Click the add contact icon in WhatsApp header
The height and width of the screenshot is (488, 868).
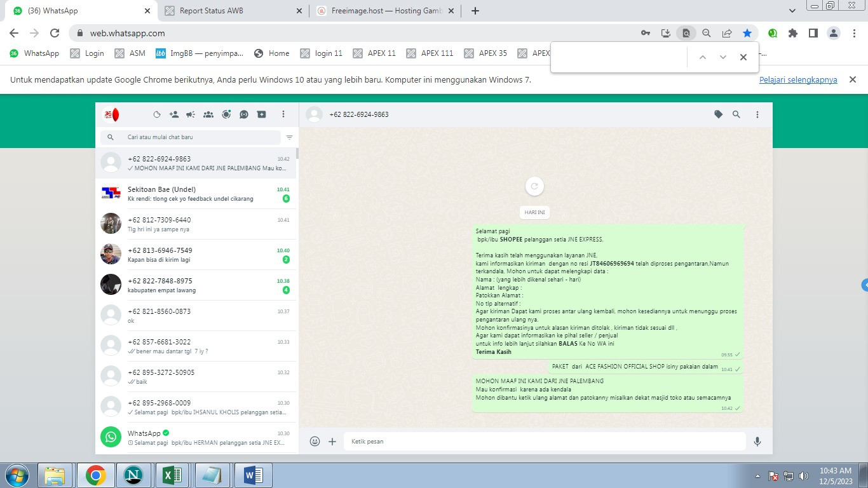[174, 114]
